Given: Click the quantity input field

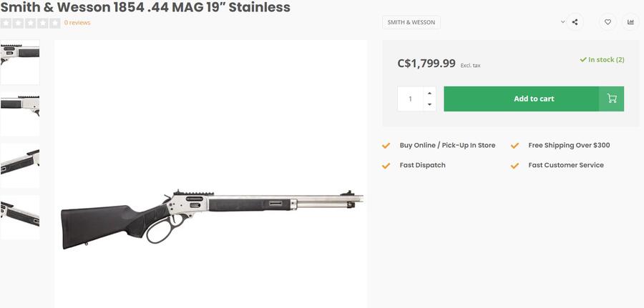Looking at the screenshot, I should (410, 99).
